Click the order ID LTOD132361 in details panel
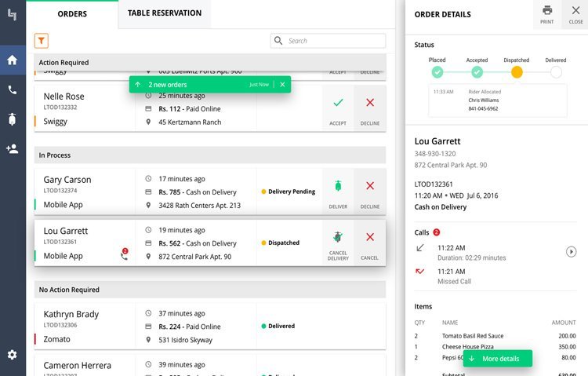 tap(434, 184)
